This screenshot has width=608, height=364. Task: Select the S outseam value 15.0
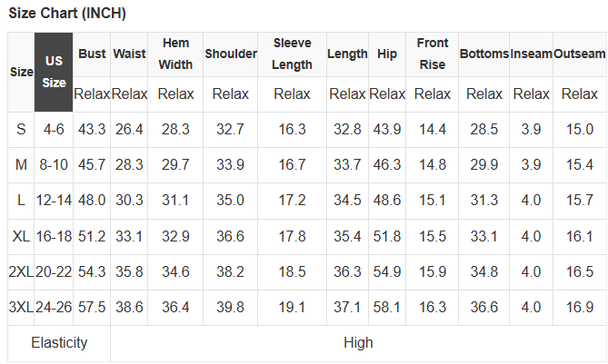[579, 130]
